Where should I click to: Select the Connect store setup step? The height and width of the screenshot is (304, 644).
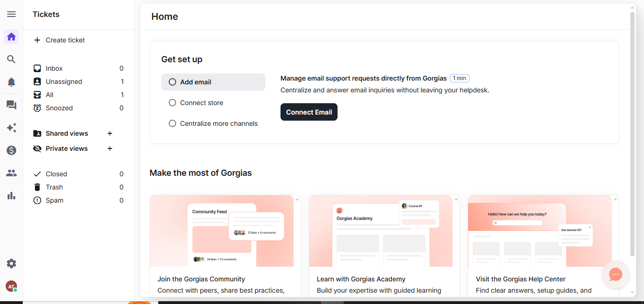pyautogui.click(x=213, y=103)
